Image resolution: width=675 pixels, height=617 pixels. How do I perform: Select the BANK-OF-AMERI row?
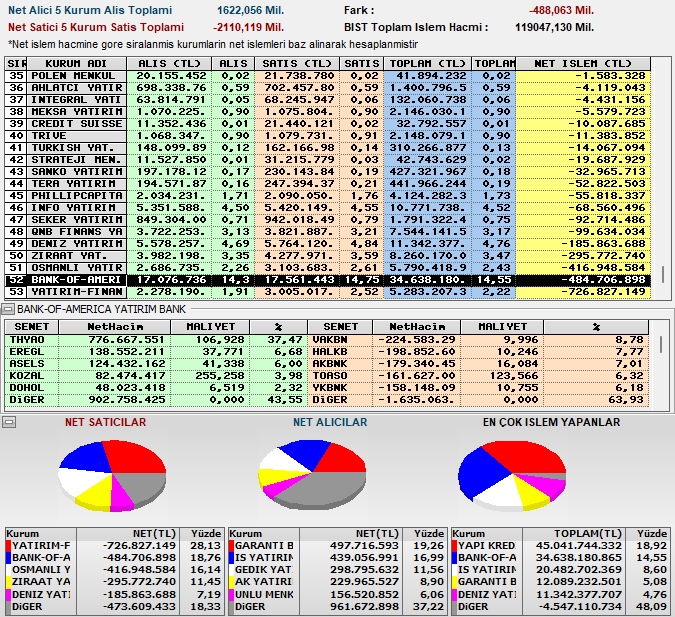328,280
